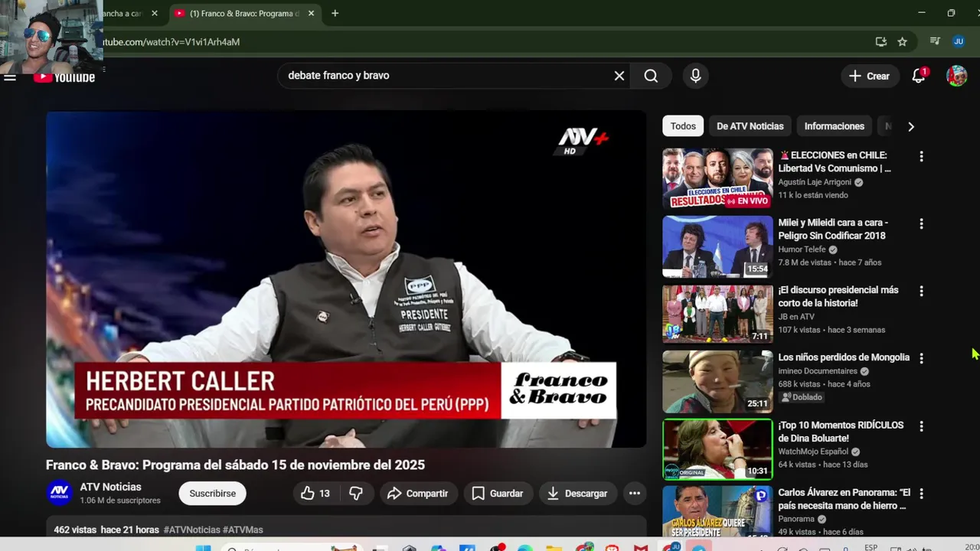Click the '462 vistas hace 21 horas' text
The width and height of the screenshot is (980, 551).
(106, 530)
